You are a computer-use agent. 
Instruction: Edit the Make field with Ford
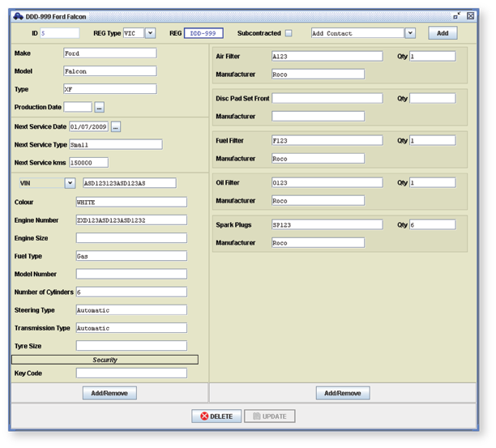(109, 53)
